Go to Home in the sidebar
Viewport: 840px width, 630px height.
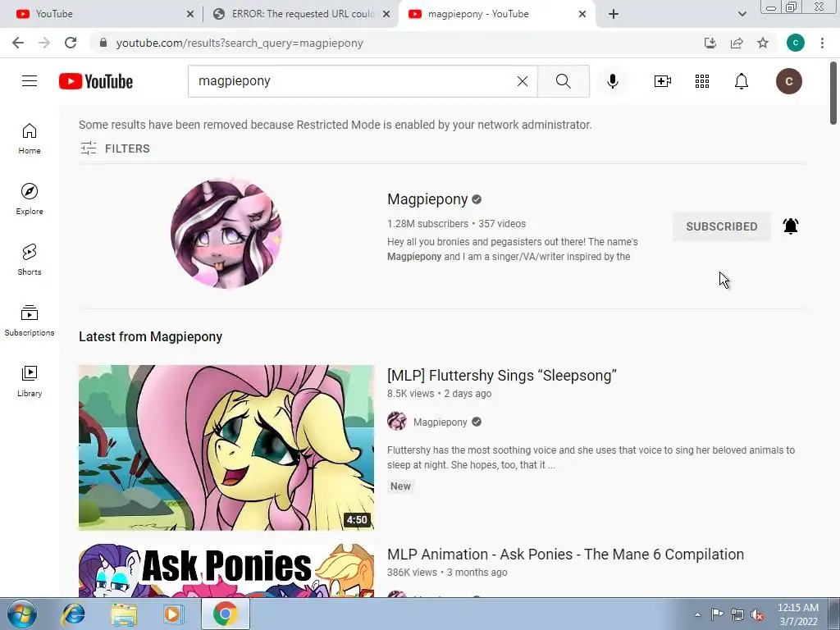[x=30, y=138]
